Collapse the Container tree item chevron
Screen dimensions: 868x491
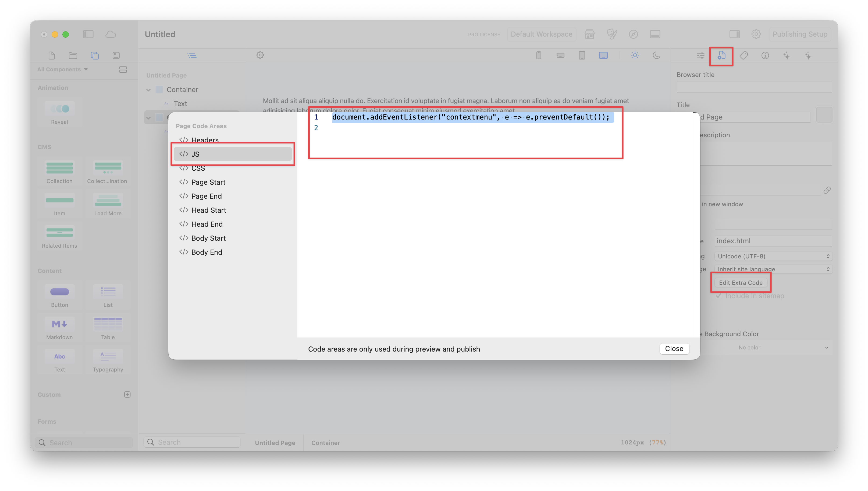pyautogui.click(x=148, y=90)
